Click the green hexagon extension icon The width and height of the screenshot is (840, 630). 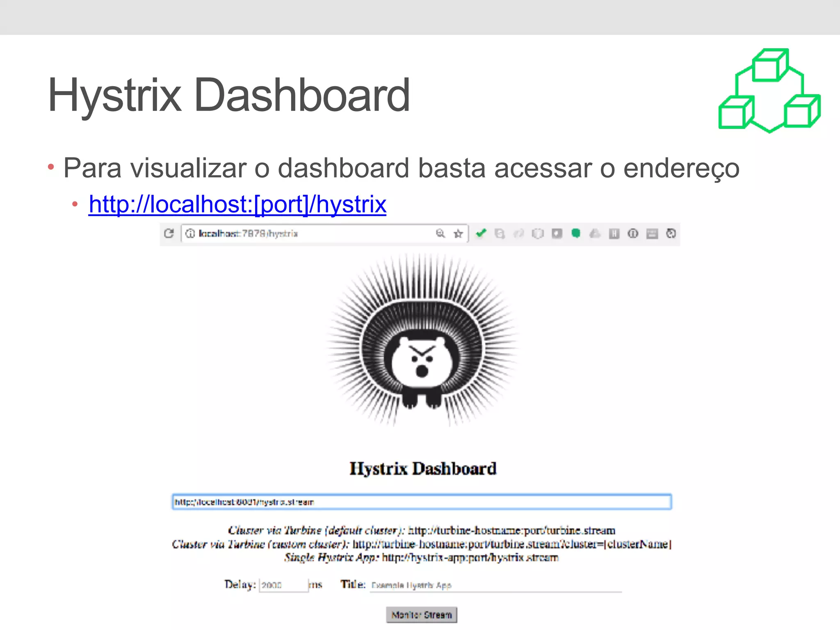[x=576, y=233]
